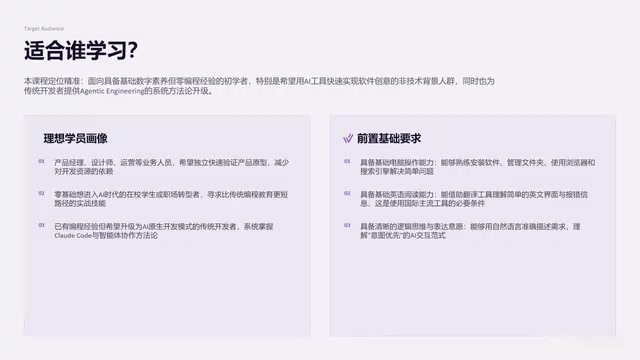Click number 01 beside 产品经理 item

tap(41, 161)
